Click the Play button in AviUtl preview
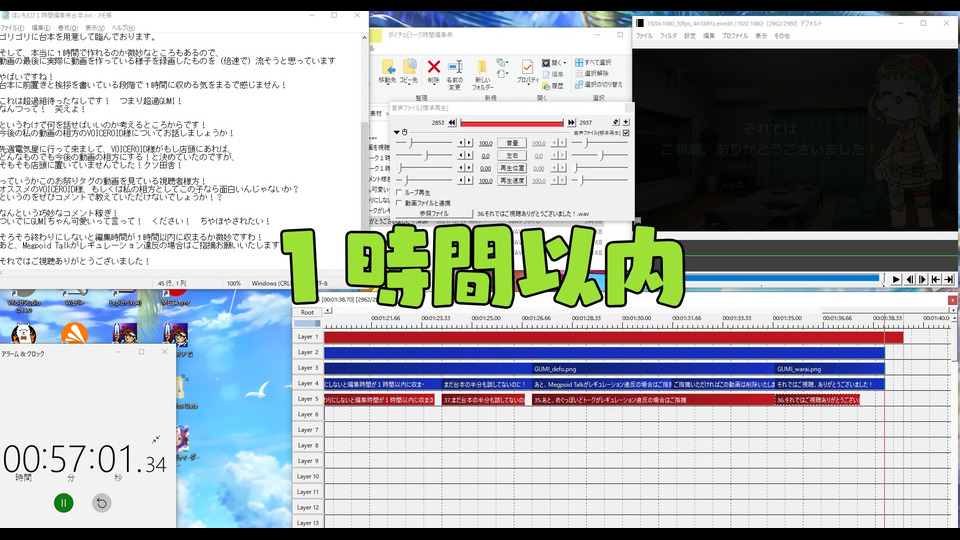The width and height of the screenshot is (960, 540). click(x=896, y=279)
